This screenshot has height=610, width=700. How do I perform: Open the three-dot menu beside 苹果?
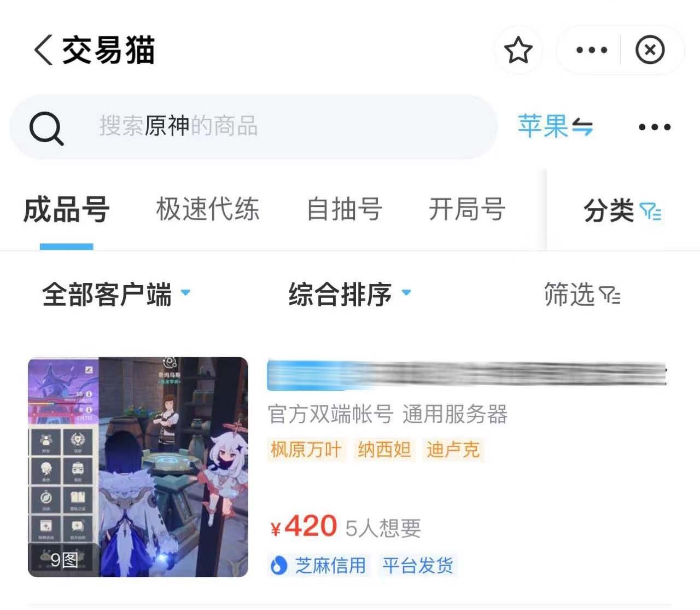(655, 127)
